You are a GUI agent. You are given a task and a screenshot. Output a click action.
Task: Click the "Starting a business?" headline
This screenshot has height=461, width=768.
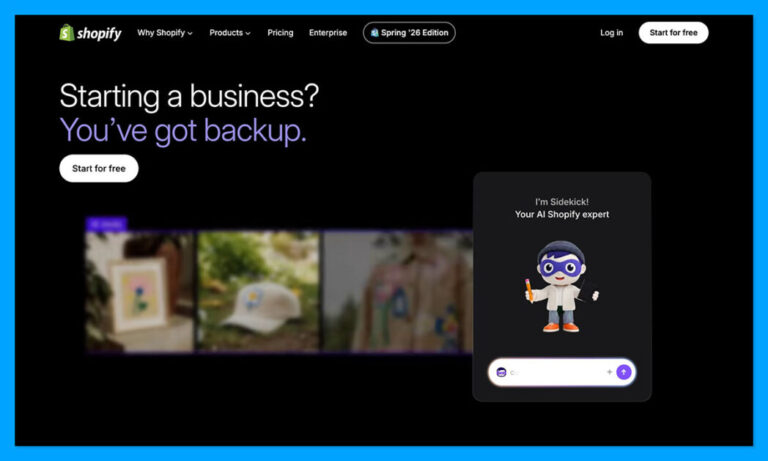tap(189, 96)
